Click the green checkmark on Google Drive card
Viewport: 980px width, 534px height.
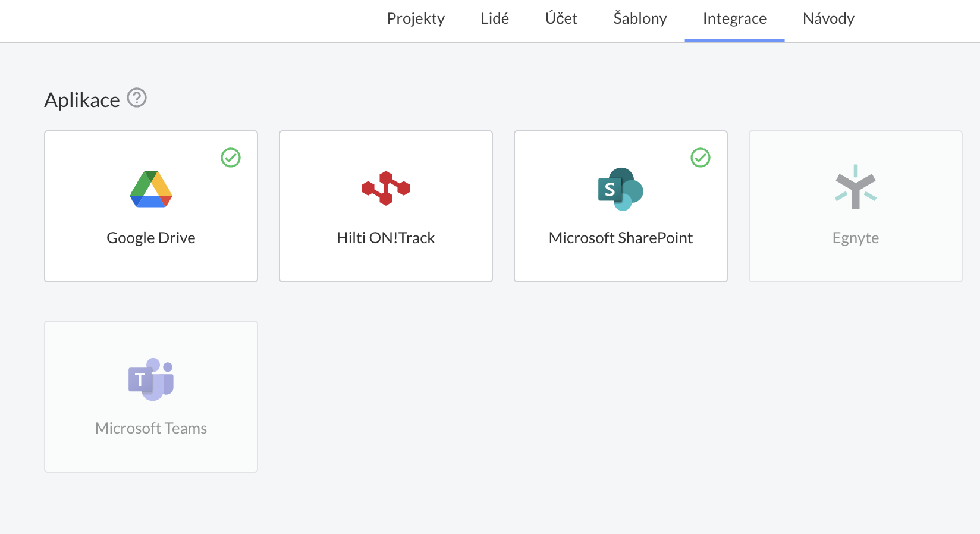231,158
